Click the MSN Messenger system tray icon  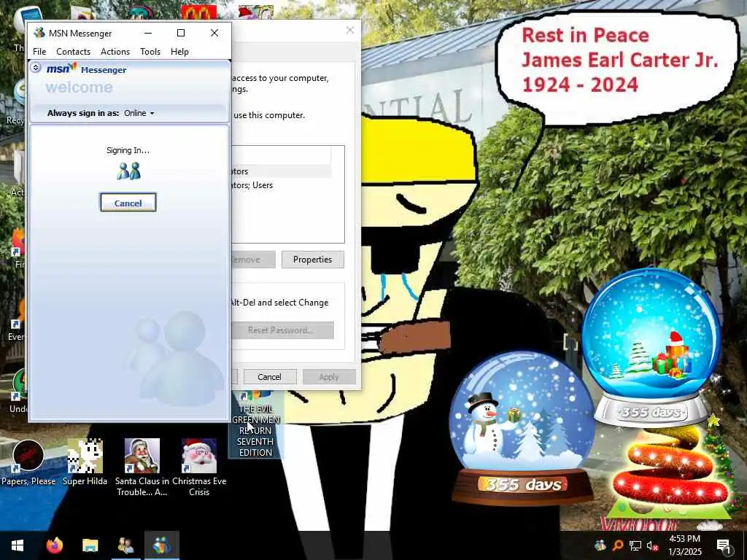[600, 545]
